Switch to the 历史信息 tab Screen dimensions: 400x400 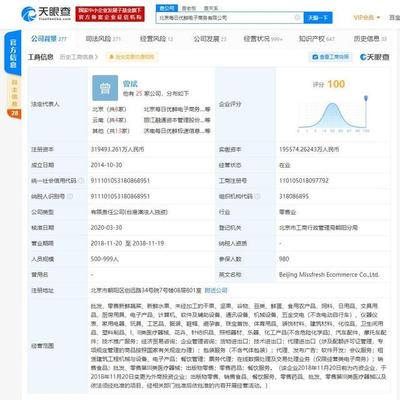click(370, 39)
